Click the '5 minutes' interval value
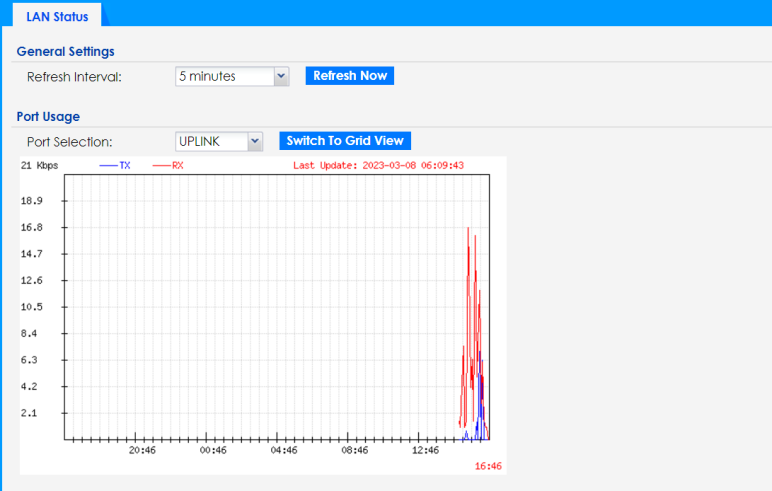Image resolution: width=772 pixels, height=491 pixels. [x=222, y=76]
